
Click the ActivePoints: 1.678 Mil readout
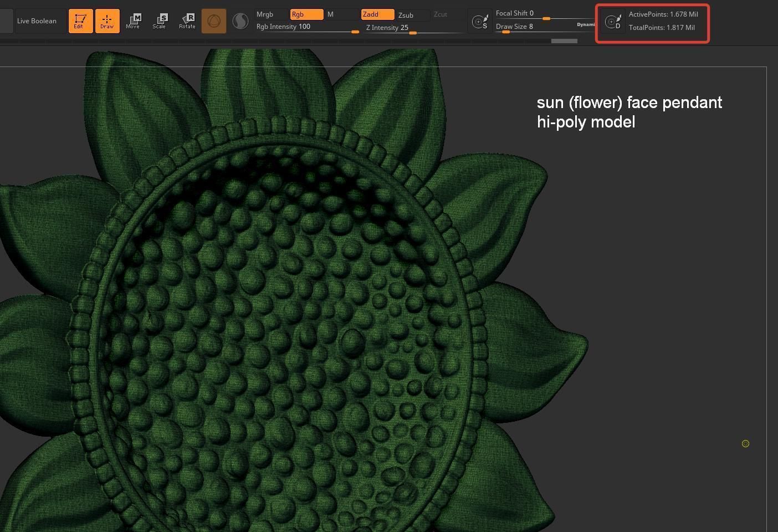tap(663, 14)
